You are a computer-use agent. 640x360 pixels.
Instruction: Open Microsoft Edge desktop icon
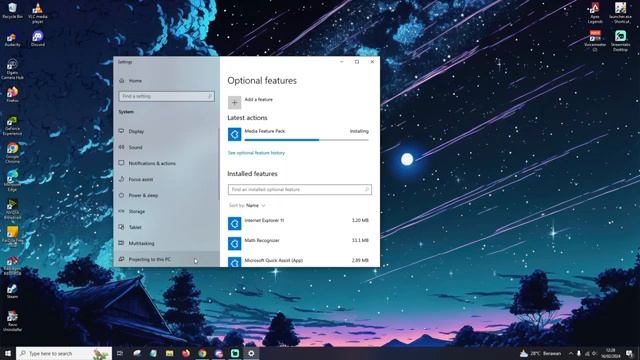point(12,180)
